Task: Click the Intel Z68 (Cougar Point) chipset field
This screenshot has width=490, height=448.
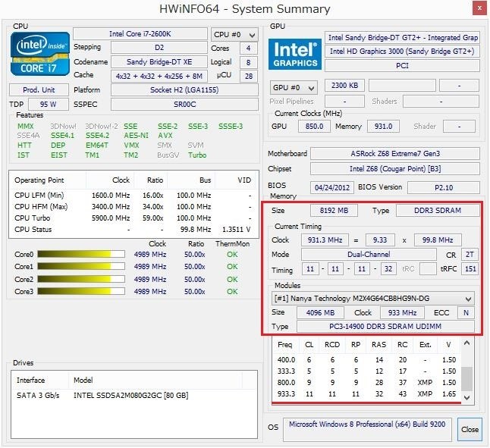Action: pos(395,169)
